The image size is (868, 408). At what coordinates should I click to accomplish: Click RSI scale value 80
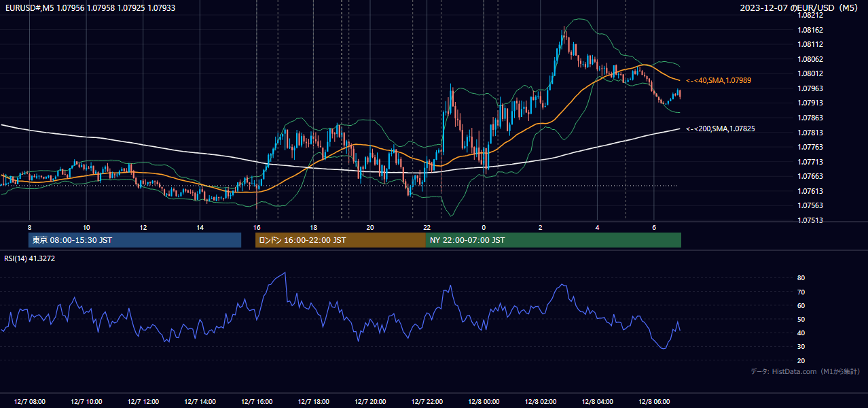click(801, 278)
